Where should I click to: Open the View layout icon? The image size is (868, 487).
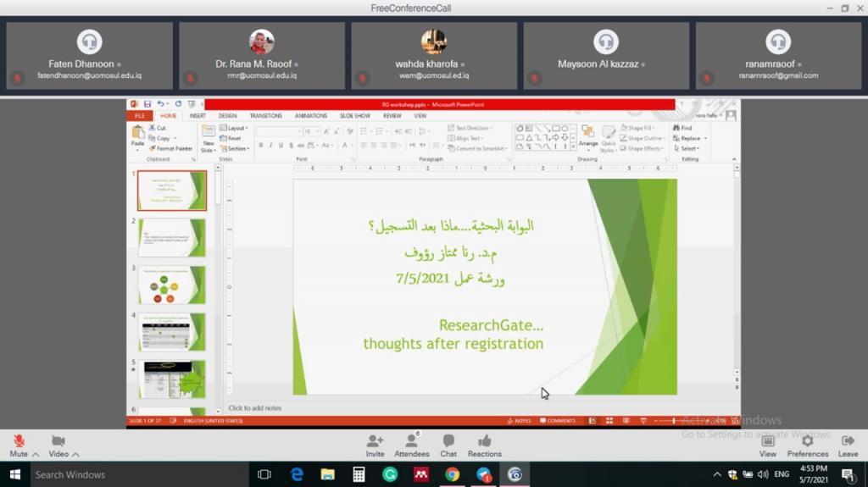click(x=767, y=441)
